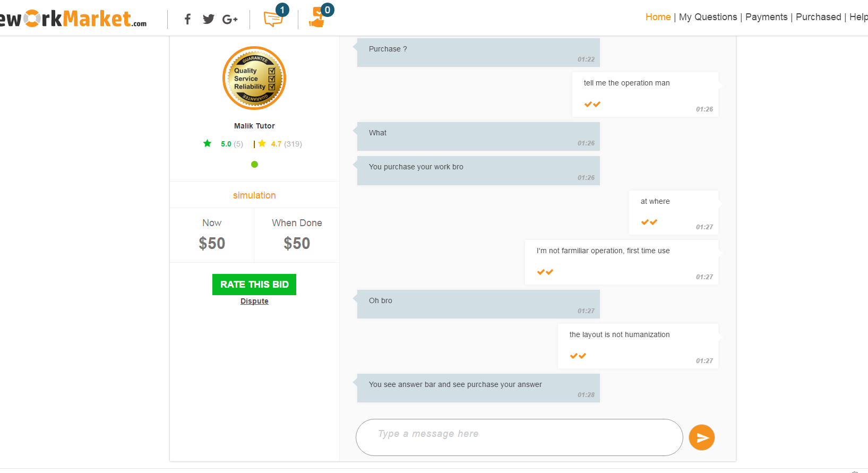
Task: Click the green online status dot
Action: (x=254, y=165)
